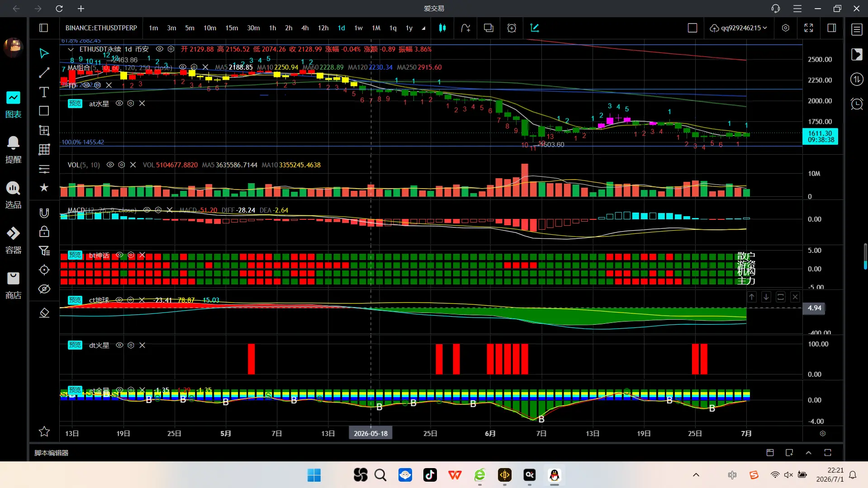868x488 pixels.
Task: Open the candlestick chart style icon
Action: pos(442,28)
